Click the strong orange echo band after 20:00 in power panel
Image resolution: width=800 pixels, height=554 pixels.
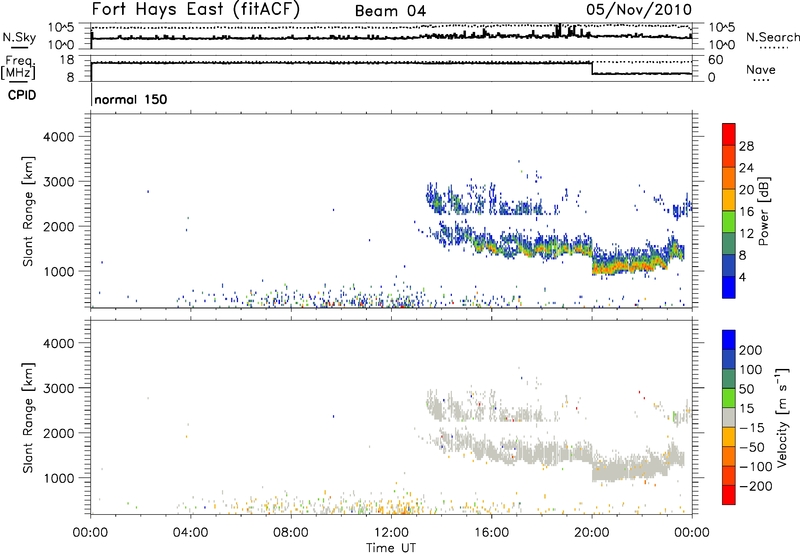[x=628, y=266]
